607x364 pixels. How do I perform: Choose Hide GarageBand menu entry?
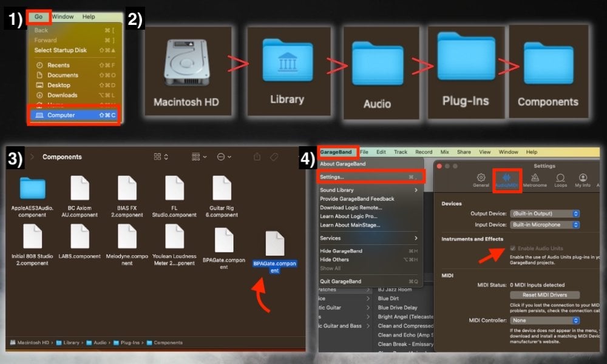coord(370,251)
